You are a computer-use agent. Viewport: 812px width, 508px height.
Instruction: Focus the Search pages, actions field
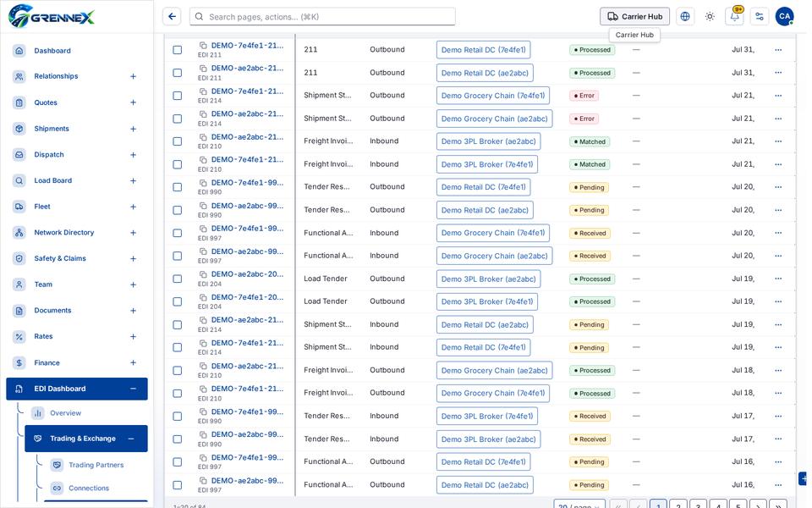322,17
